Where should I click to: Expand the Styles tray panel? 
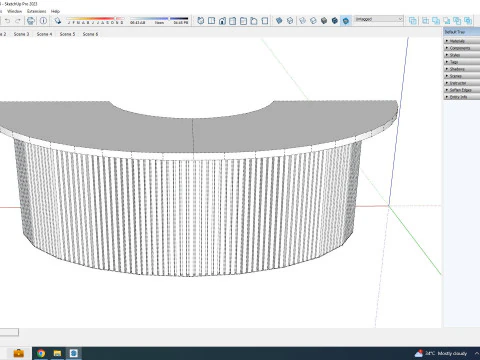(462, 55)
